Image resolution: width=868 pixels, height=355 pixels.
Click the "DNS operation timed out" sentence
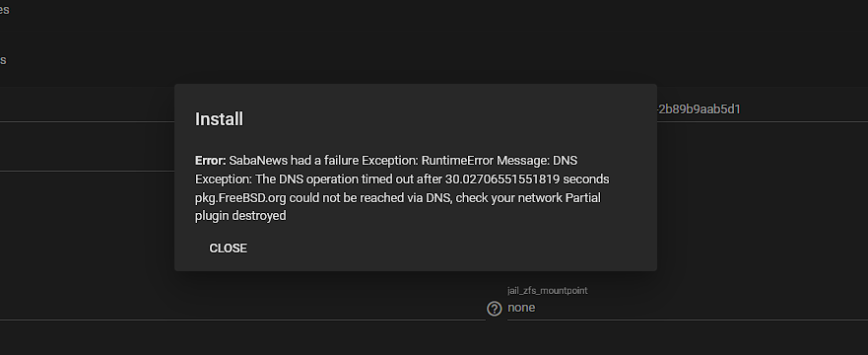pos(339,179)
